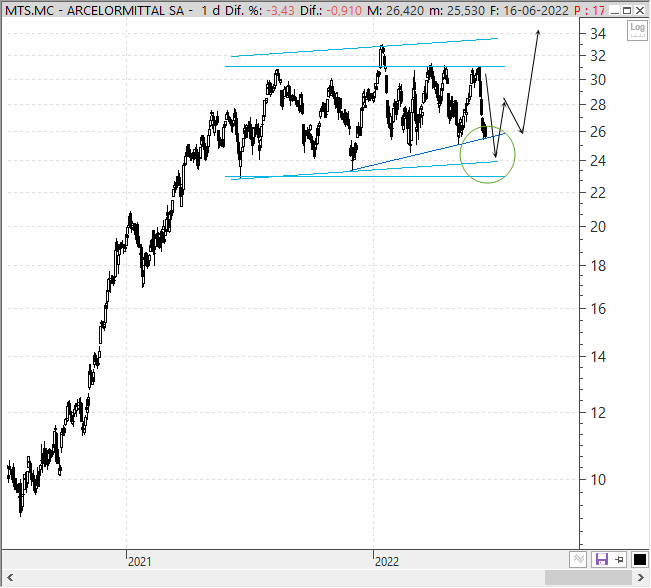The image size is (651, 588).
Task: Close the MTS.MC chart window
Action: point(640,10)
